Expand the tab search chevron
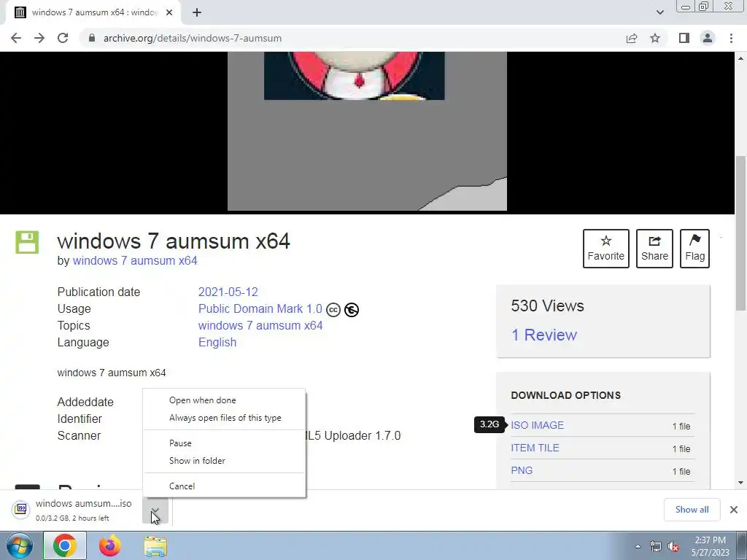The height and width of the screenshot is (560, 747). coord(659,12)
